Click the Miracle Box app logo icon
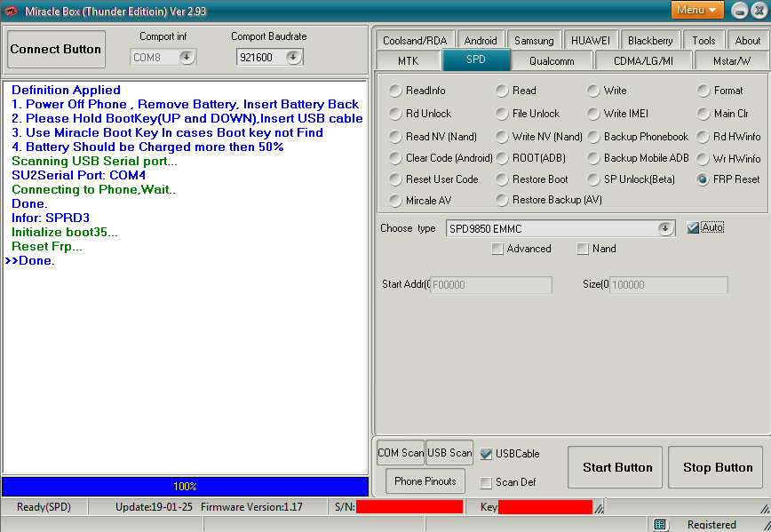 (11, 11)
